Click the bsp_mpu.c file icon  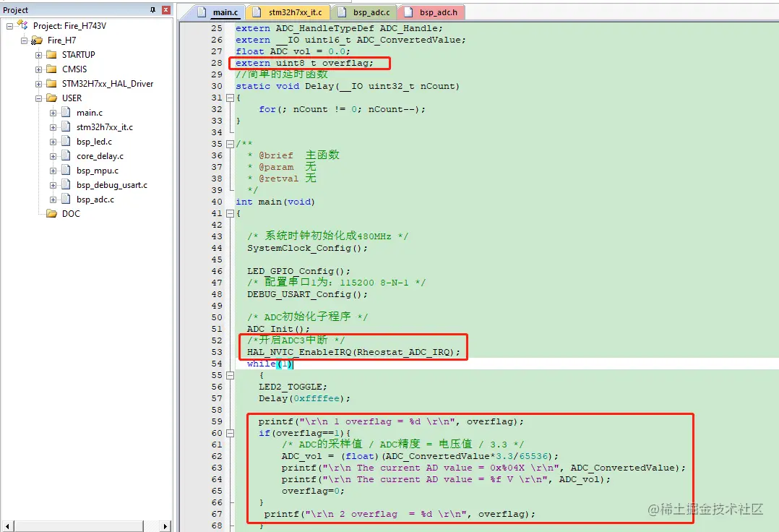click(x=66, y=170)
